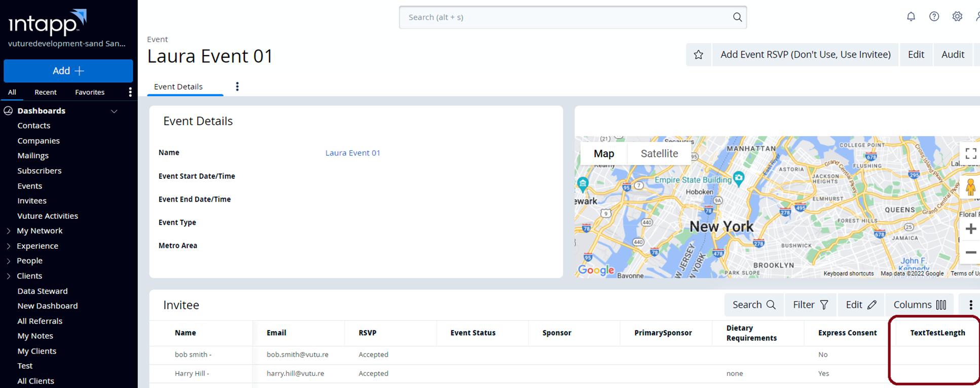Open Vuture Activities in sidebar

click(x=48, y=216)
